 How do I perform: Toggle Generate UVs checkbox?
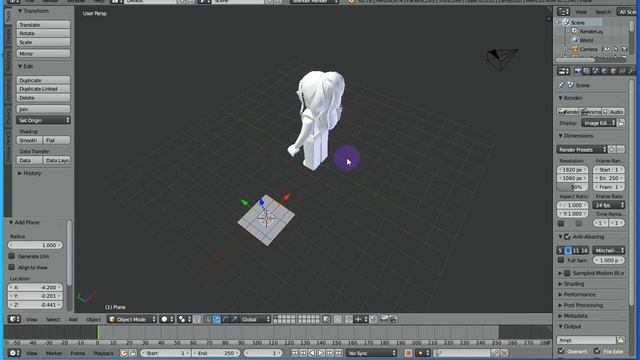pos(12,256)
